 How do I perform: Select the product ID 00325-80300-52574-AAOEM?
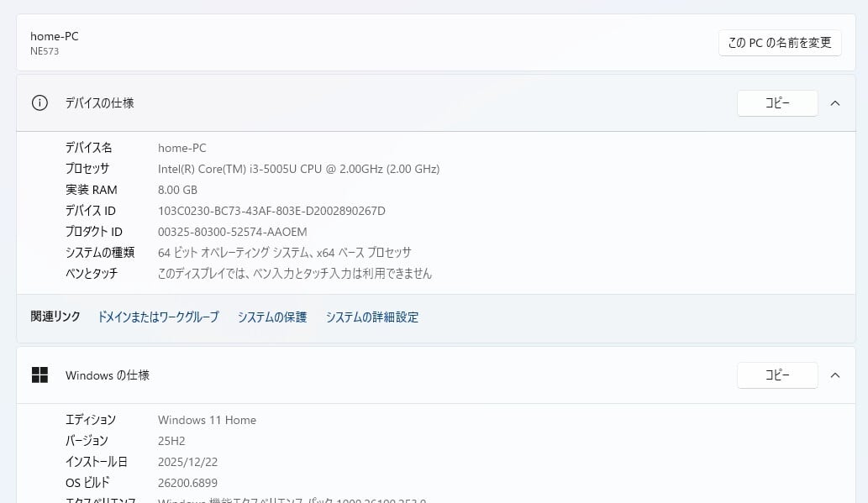click(x=233, y=232)
